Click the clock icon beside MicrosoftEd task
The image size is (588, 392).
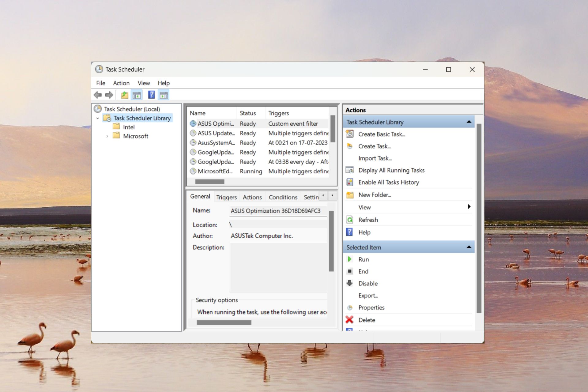(193, 171)
